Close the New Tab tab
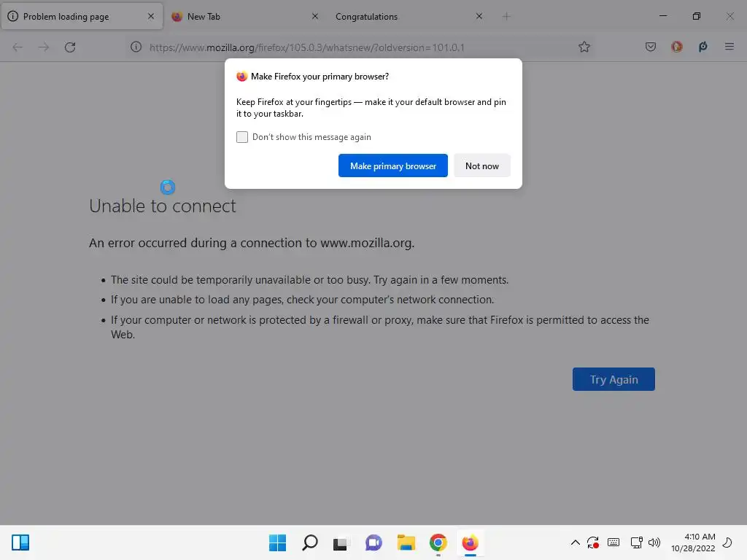This screenshot has height=560, width=747. [x=315, y=16]
